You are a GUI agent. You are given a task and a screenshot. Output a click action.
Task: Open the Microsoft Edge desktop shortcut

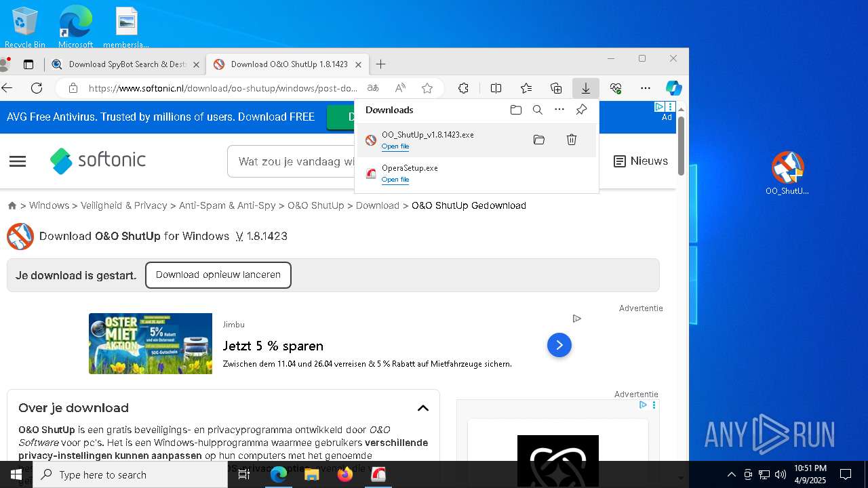[75, 27]
